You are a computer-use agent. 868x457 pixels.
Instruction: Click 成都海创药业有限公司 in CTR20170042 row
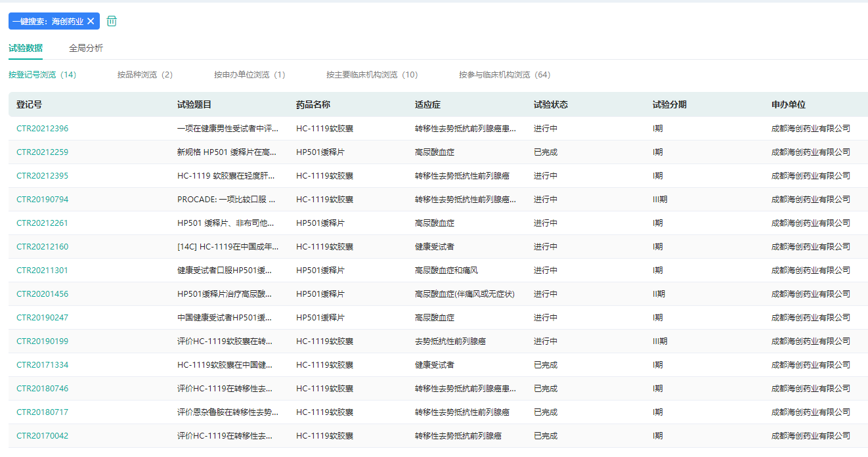[811, 436]
